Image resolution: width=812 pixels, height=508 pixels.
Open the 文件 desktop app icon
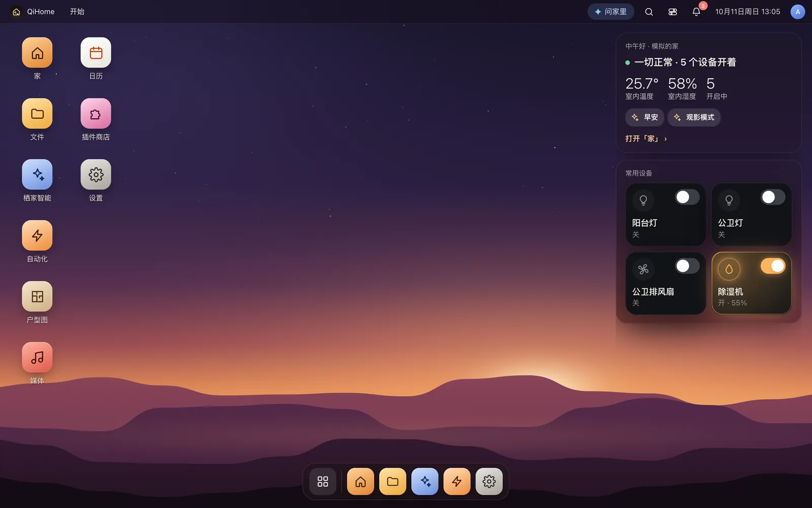[x=37, y=114]
